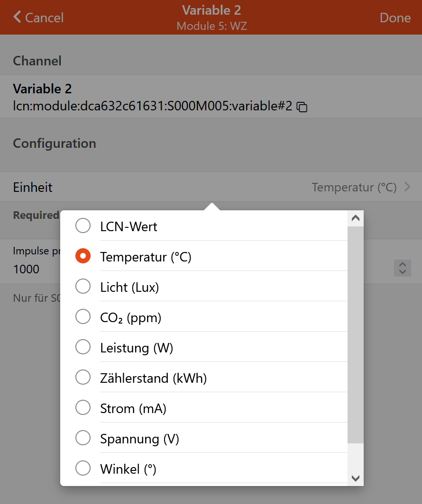Click the chevron on the Einheit row
This screenshot has height=504, width=422.
click(407, 187)
